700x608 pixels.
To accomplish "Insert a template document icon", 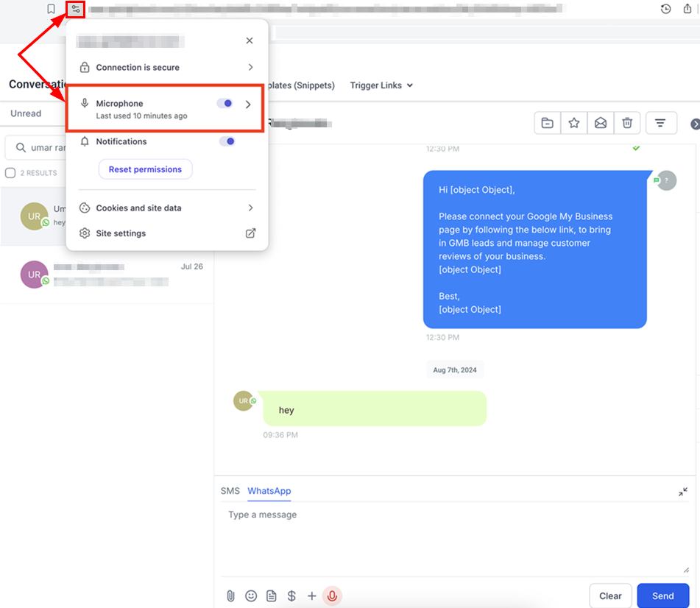I will click(x=271, y=596).
